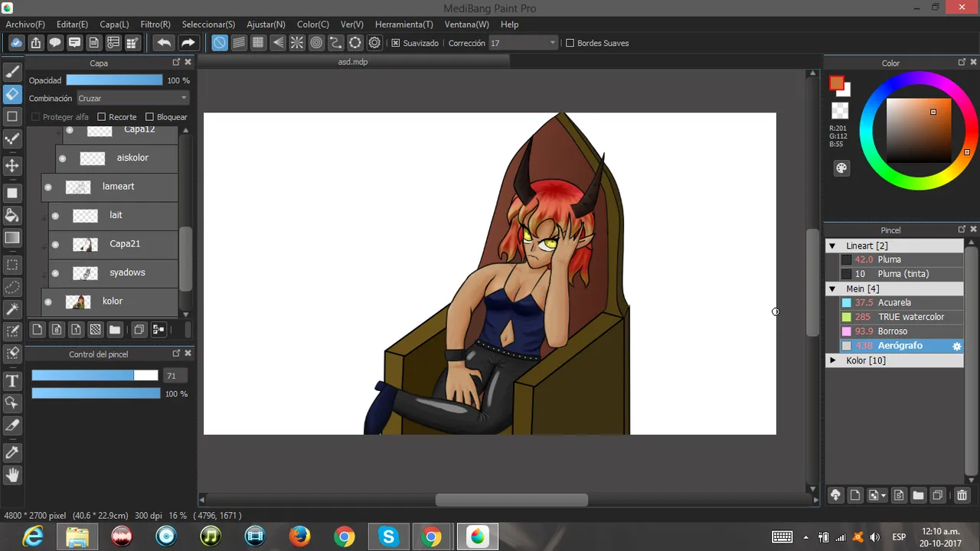This screenshot has height=551, width=980.
Task: Select the Bucket fill tool
Action: 12,215
